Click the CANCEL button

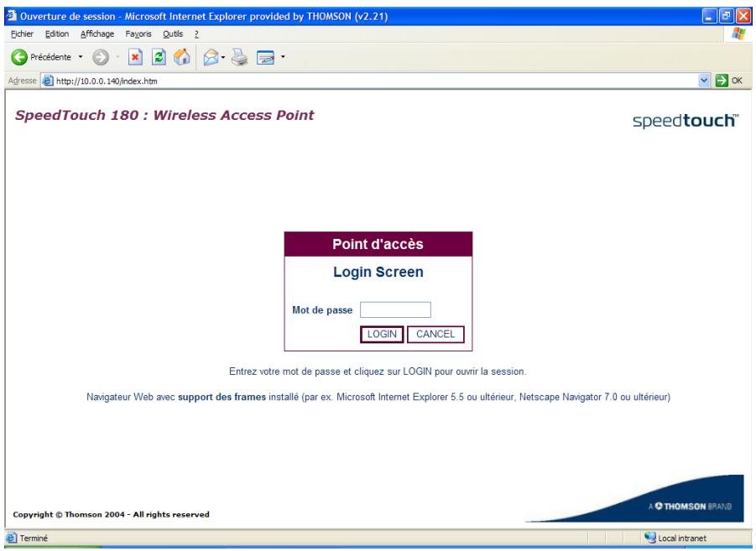(435, 334)
